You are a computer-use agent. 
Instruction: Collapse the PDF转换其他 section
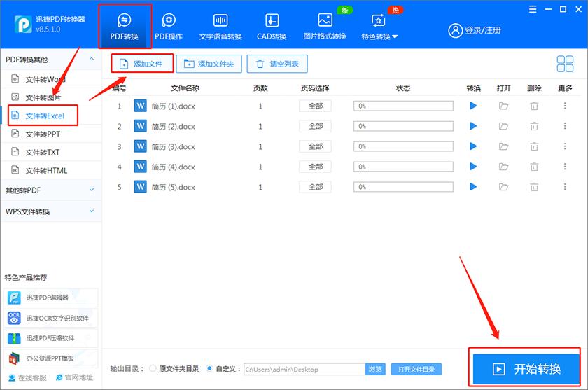click(x=92, y=60)
